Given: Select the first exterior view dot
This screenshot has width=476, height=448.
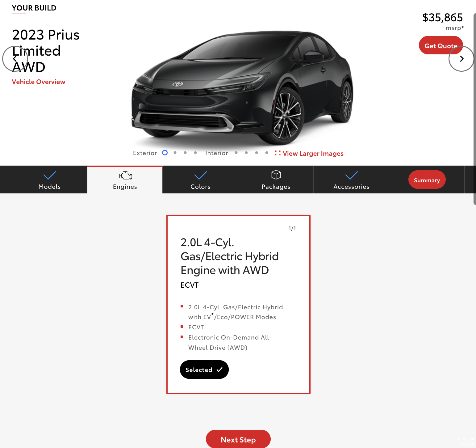Looking at the screenshot, I should (x=165, y=153).
